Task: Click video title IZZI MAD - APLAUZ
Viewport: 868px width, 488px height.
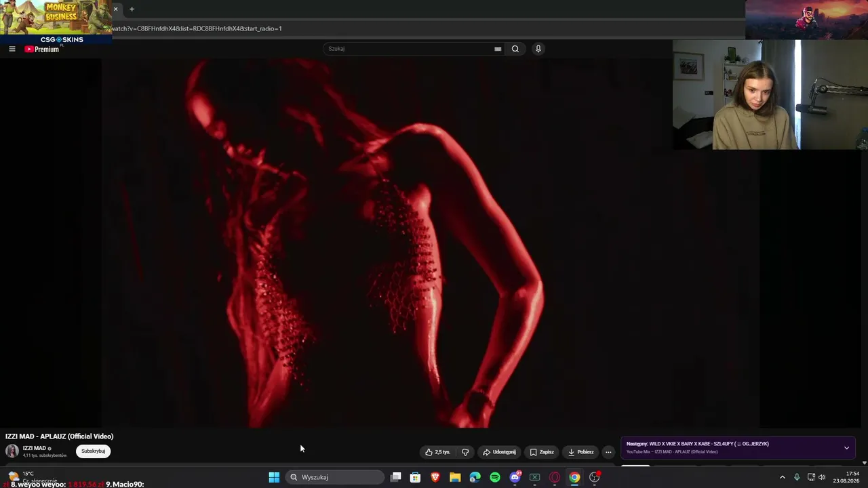Action: pos(60,436)
